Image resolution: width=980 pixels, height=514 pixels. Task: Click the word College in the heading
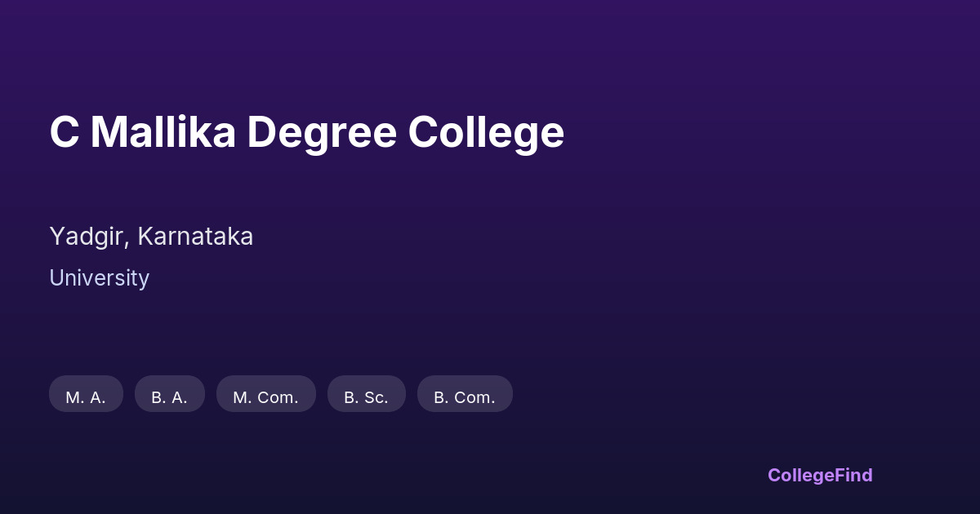coord(486,132)
